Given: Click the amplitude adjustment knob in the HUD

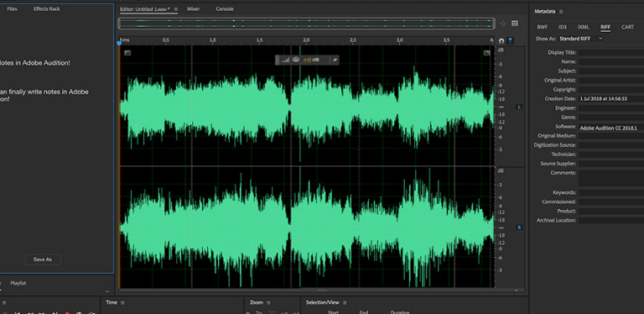Looking at the screenshot, I should click(296, 60).
